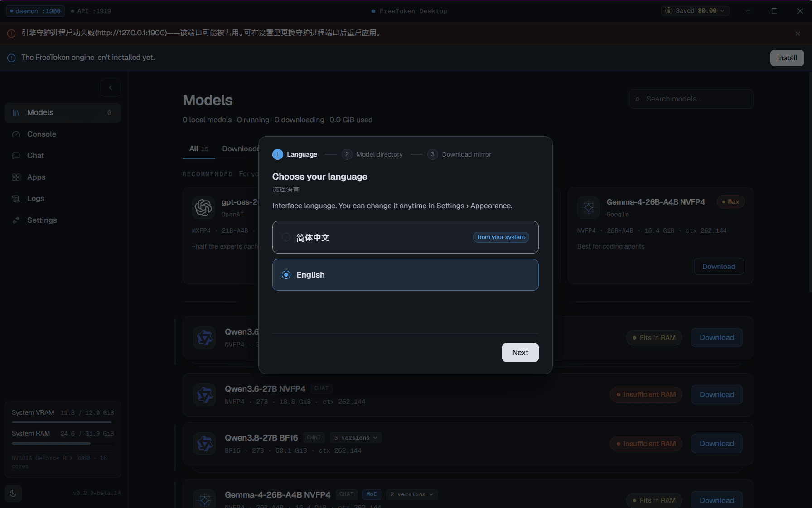
Task: Go to the Model directory step
Action: [x=372, y=154]
